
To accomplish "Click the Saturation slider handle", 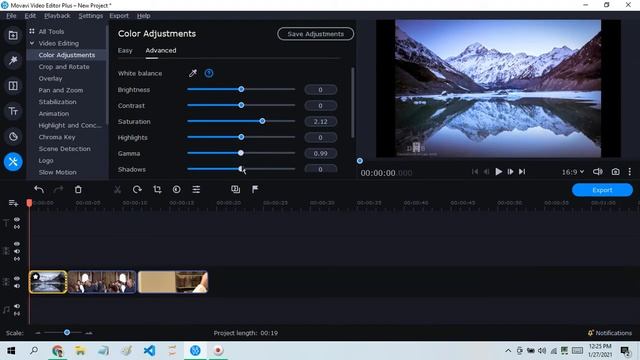I will click(262, 121).
